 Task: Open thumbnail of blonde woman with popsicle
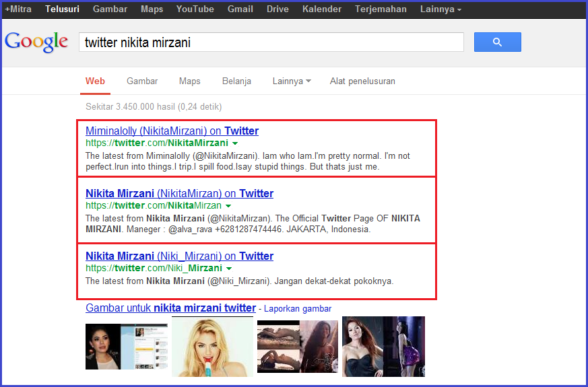coord(212,347)
